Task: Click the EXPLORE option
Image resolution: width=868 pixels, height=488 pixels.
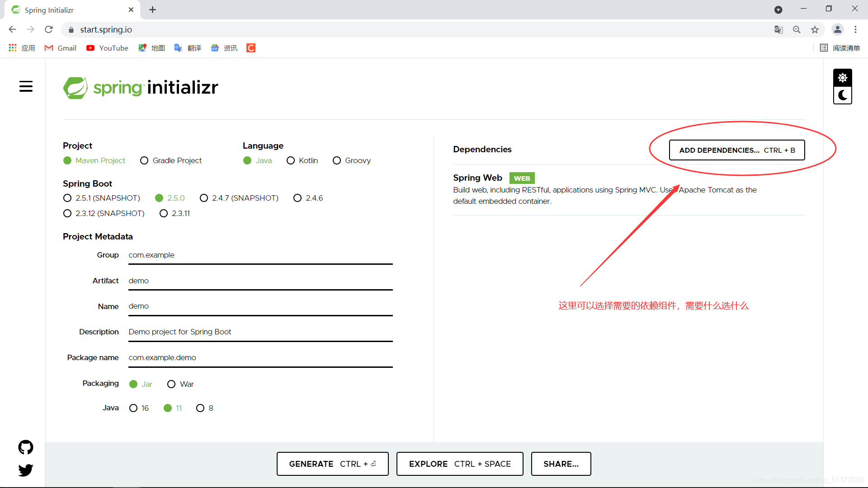Action: click(x=459, y=464)
